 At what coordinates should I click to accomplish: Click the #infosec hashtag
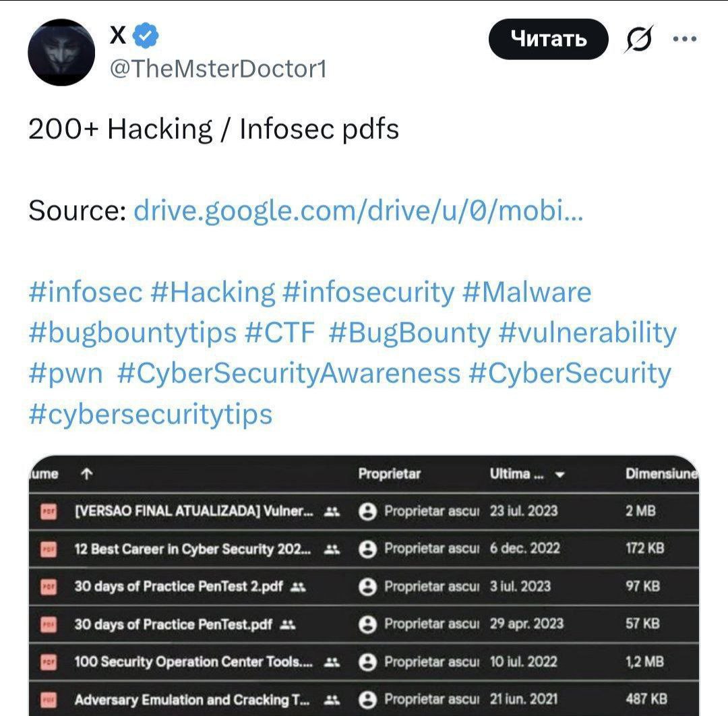(x=86, y=293)
